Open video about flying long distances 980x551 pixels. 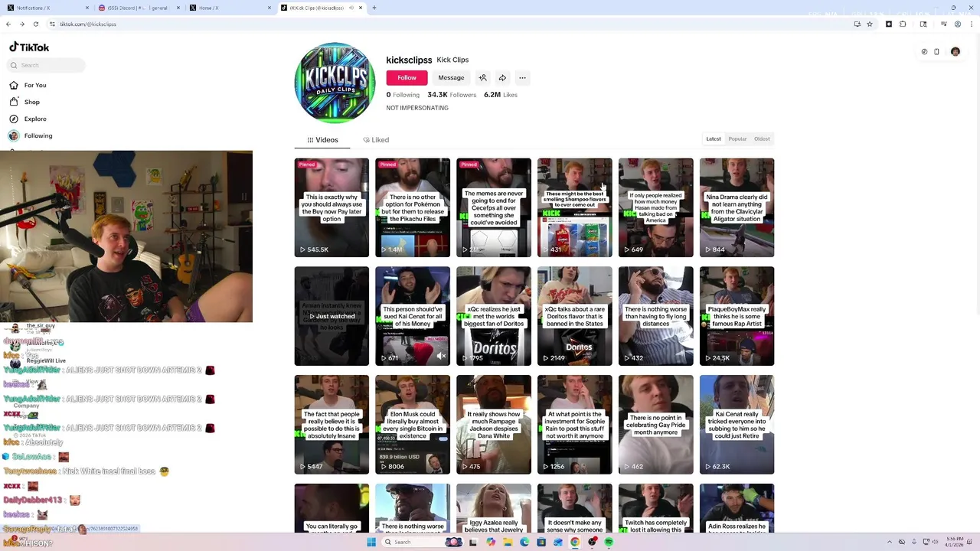click(656, 316)
